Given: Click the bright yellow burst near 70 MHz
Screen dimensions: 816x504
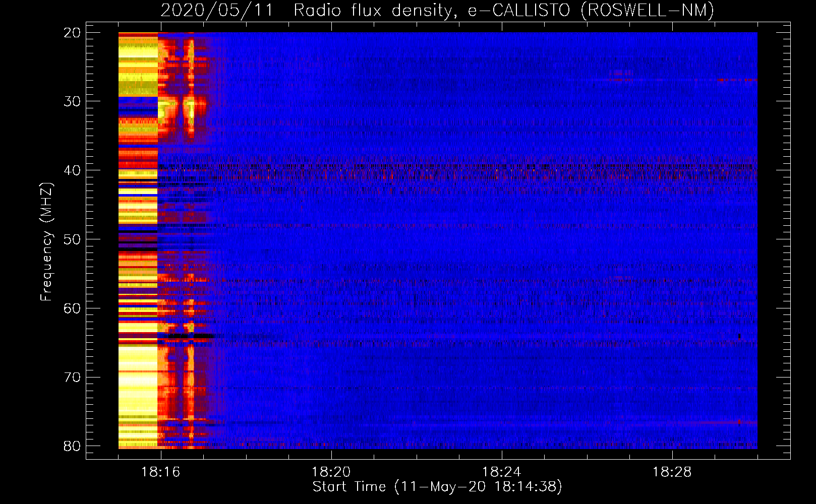Looking at the screenshot, I should point(138,379).
